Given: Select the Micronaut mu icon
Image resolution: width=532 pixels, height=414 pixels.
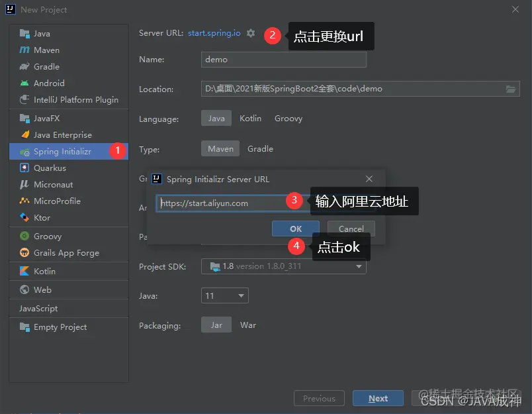Looking at the screenshot, I should pyautogui.click(x=24, y=184).
